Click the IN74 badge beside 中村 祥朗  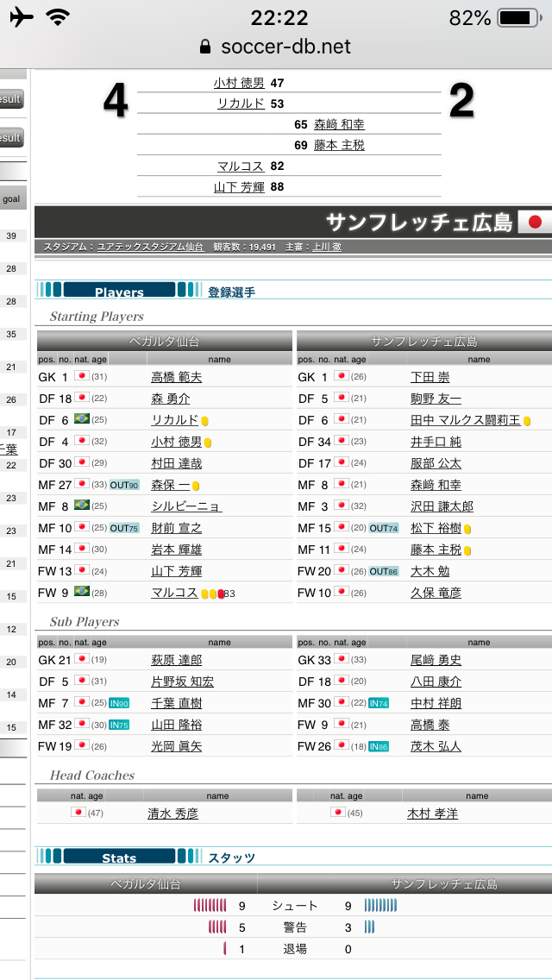click(x=379, y=703)
